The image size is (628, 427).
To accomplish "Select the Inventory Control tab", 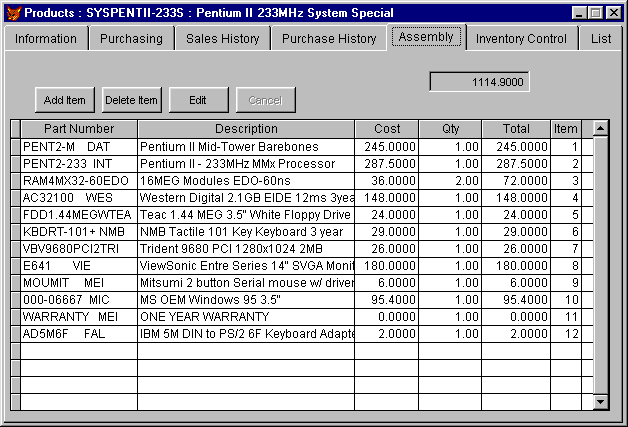I will 520,39.
